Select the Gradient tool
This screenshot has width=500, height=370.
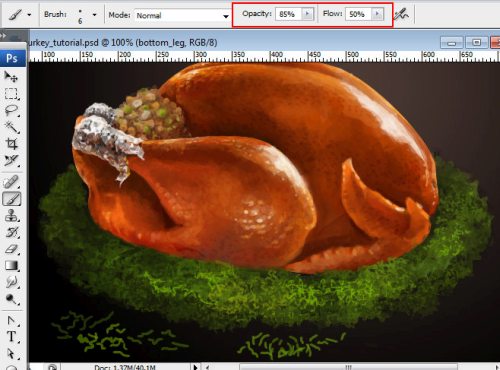click(11, 266)
